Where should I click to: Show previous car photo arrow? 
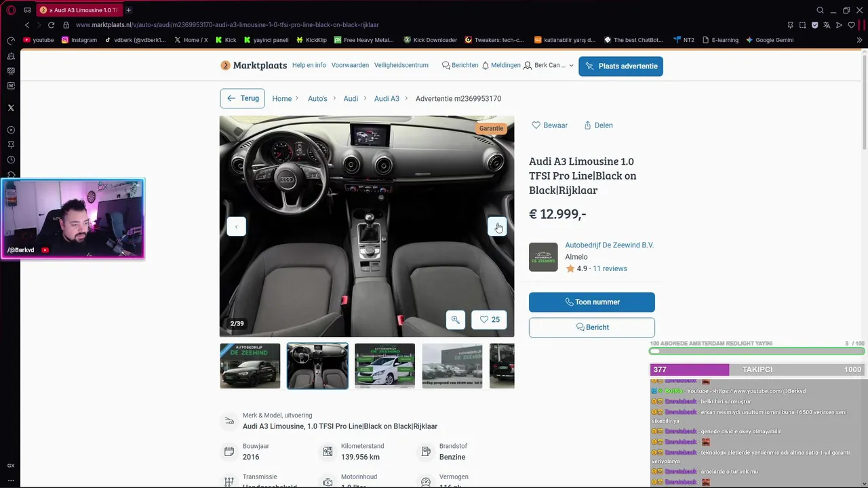236,226
